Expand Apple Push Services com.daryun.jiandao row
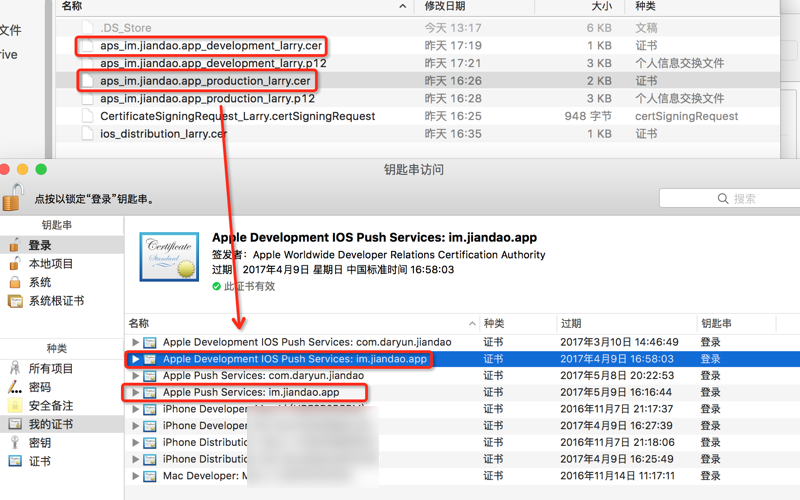 135,376
